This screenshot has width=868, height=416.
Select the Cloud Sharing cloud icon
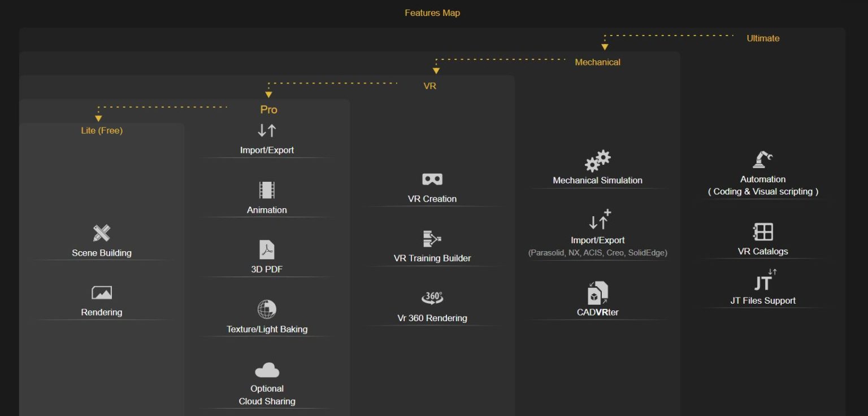(267, 370)
